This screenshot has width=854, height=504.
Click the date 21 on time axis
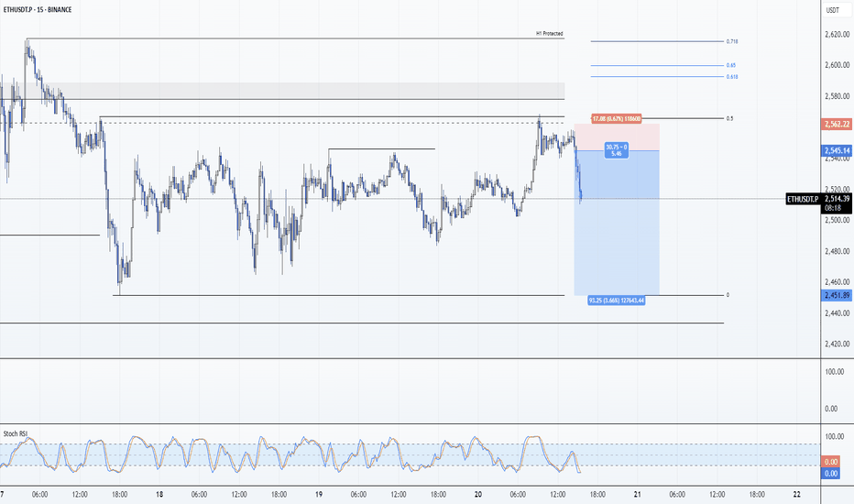tap(638, 494)
